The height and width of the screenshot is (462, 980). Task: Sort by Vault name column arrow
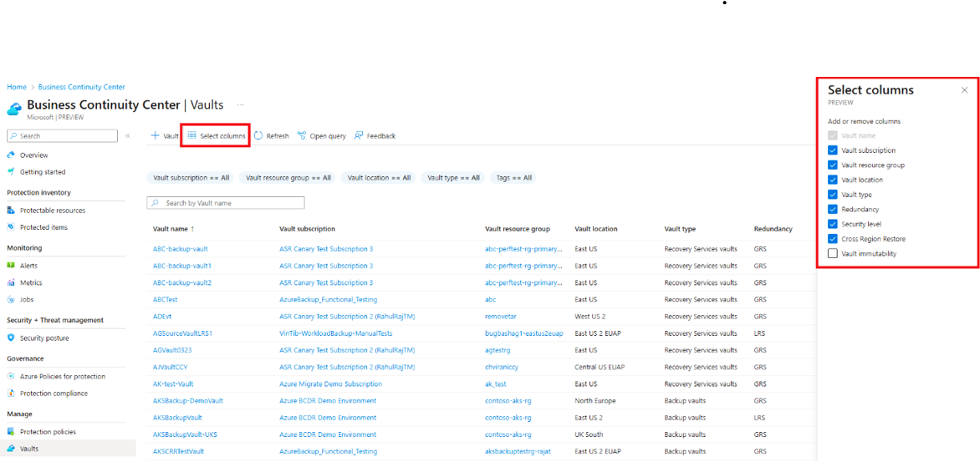[x=192, y=229]
